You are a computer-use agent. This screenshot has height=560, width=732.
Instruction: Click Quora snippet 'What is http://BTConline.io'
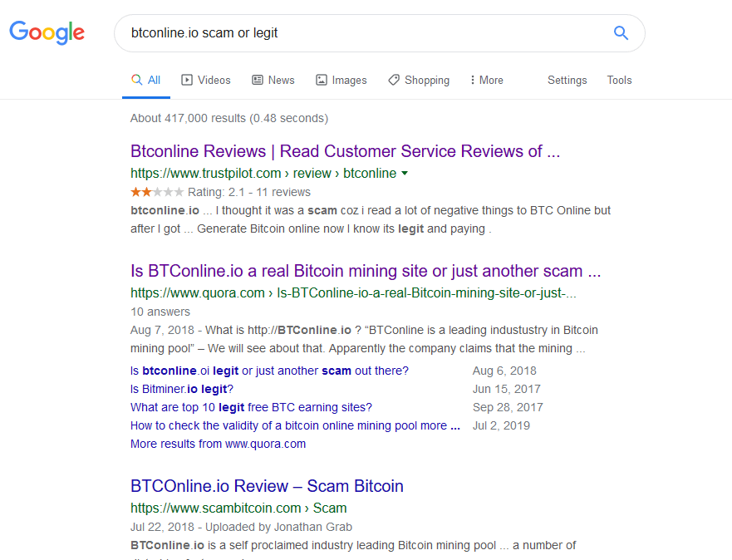[x=278, y=330]
